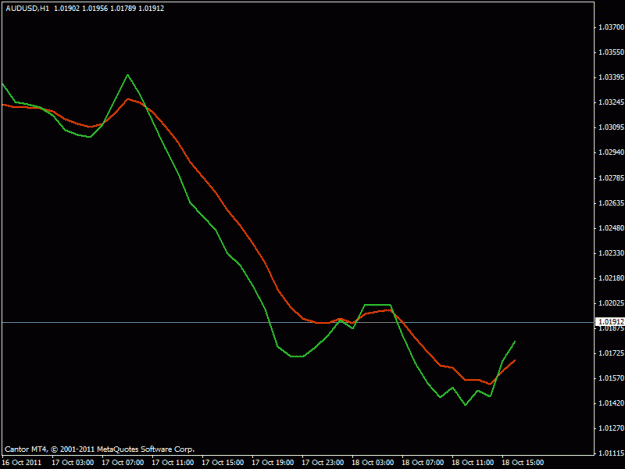Click the 1.01725 price scale label
Screen dimensions: 625x469
(x=611, y=353)
